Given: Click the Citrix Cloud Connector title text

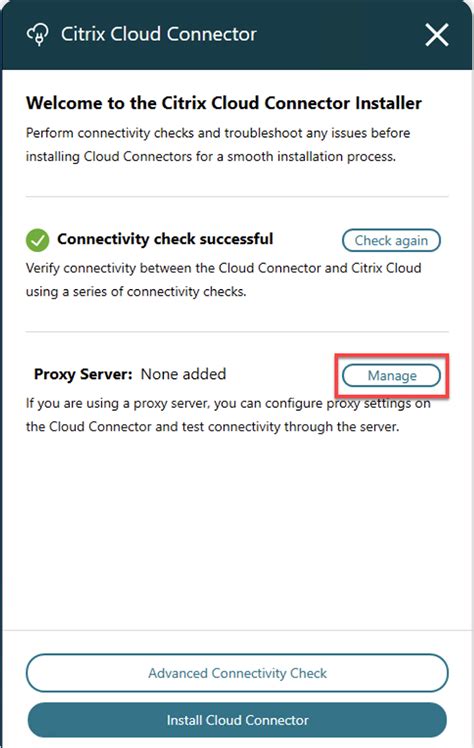Looking at the screenshot, I should [x=158, y=34].
